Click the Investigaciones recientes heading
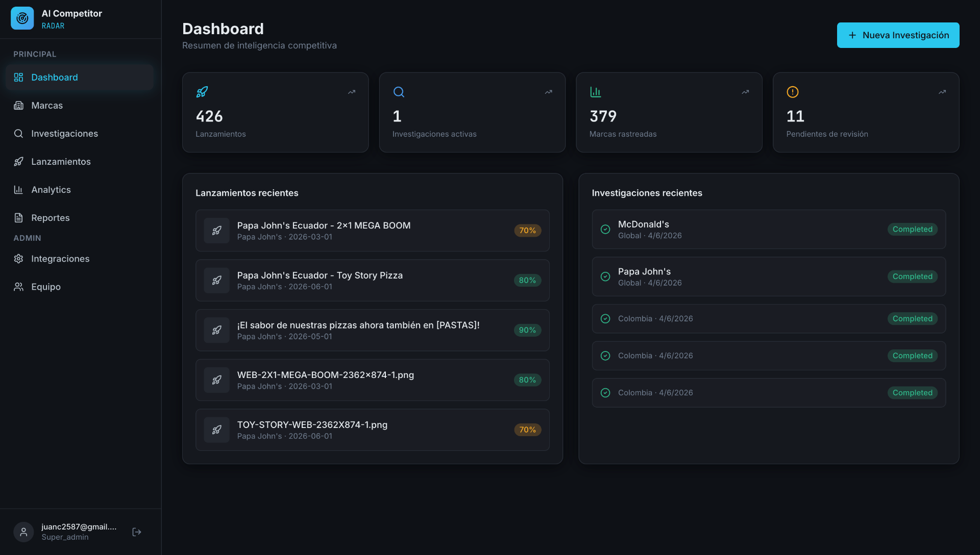Image resolution: width=980 pixels, height=555 pixels. click(x=647, y=193)
